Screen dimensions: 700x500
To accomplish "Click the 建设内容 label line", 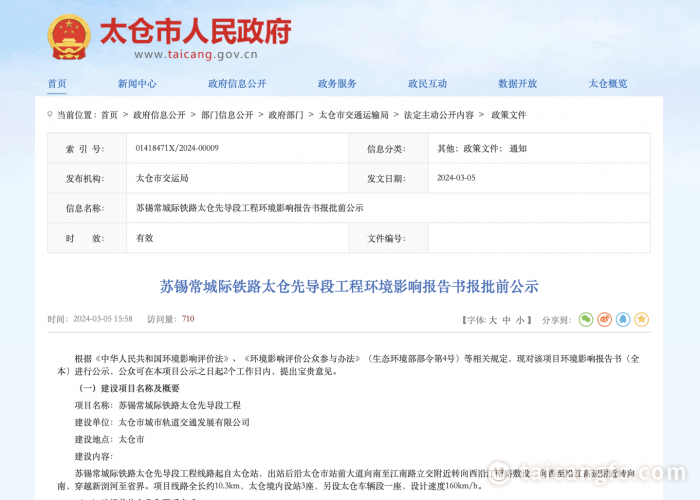I will coord(94,456).
